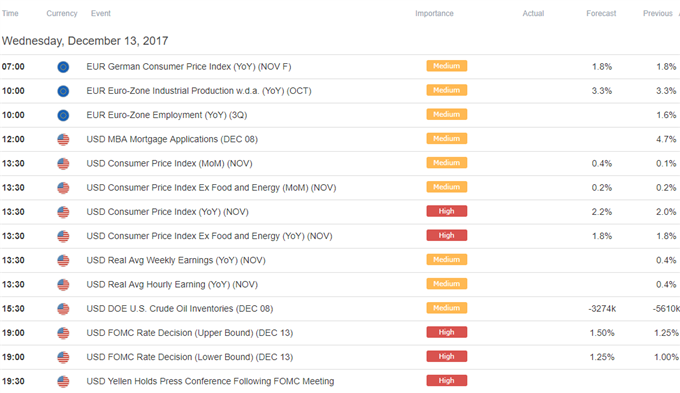
Task: Click Medium badge for Real Avg Hourly Earning
Action: tap(447, 284)
